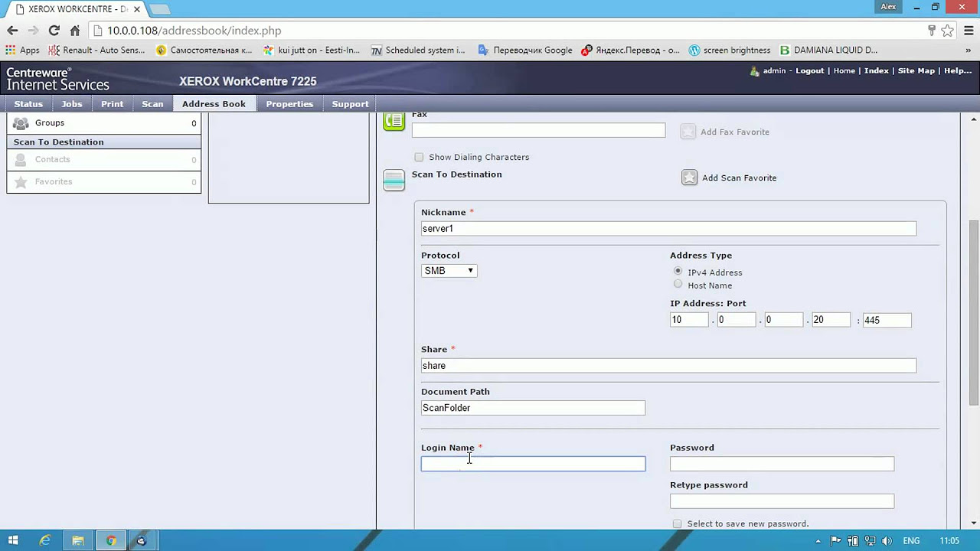Open the Apps bookmarks shortcut
Viewport: 980px width, 551px height.
22,50
